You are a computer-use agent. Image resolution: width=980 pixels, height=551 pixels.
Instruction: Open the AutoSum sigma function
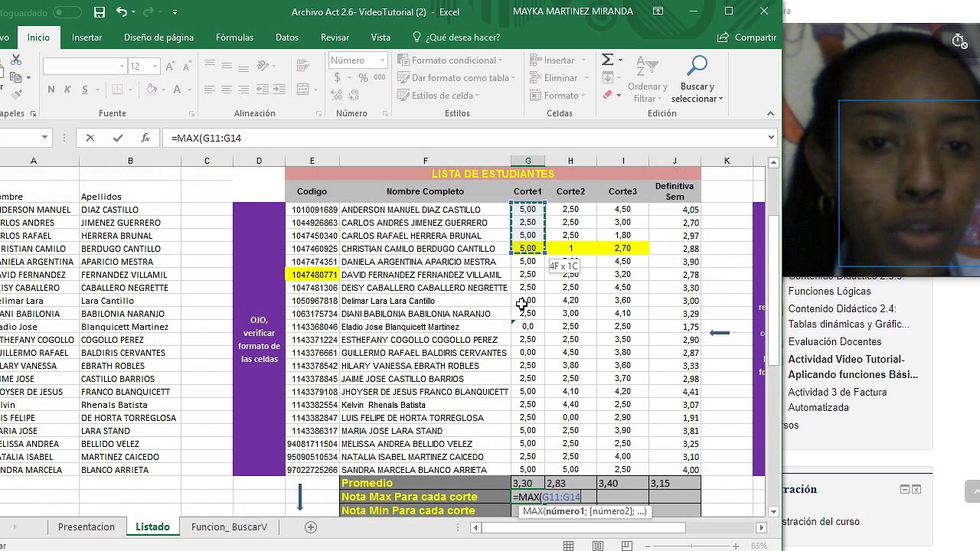tap(607, 60)
